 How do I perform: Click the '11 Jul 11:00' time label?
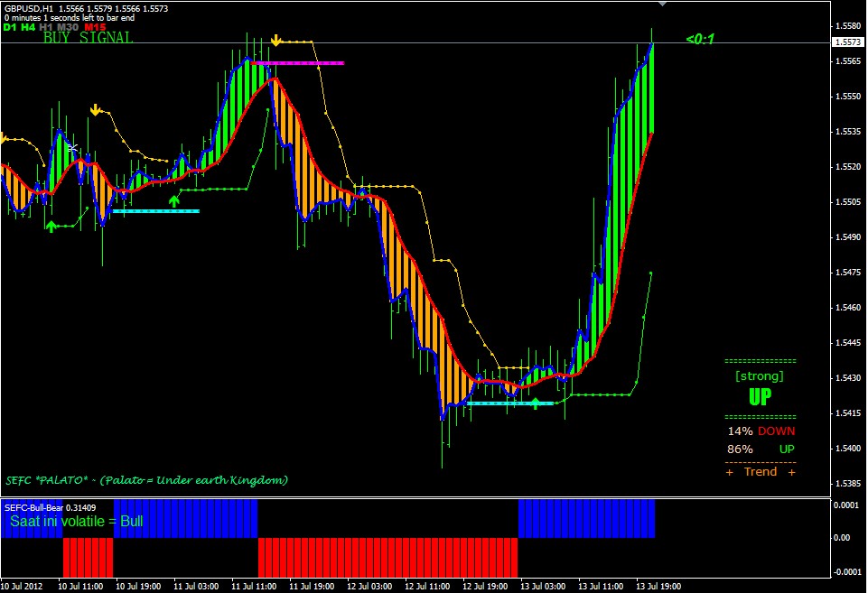tap(254, 586)
